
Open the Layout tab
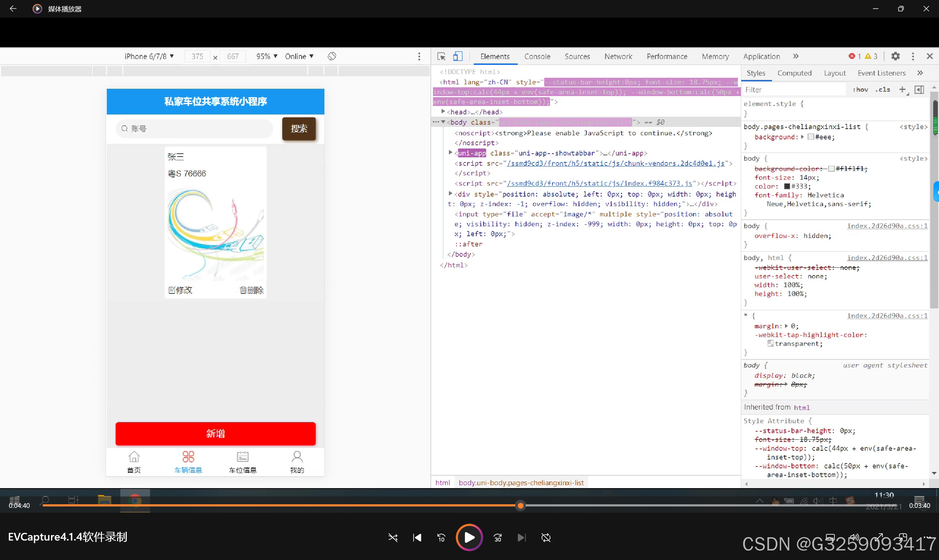[x=834, y=73]
